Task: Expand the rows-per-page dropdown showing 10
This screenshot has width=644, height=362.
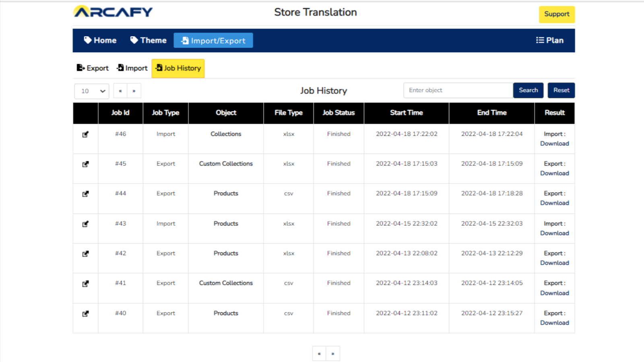Action: tap(92, 91)
